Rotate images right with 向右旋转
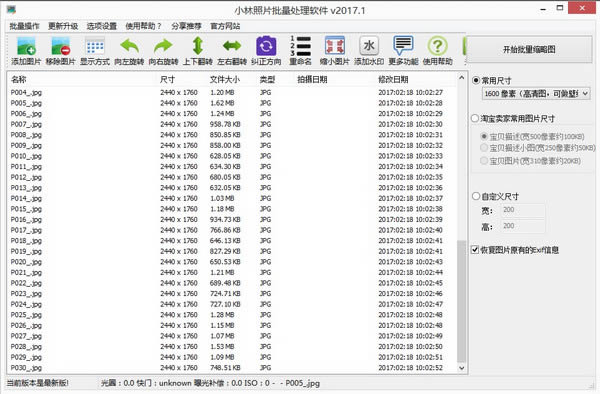Viewport: 600px width, 394px height. point(163,50)
